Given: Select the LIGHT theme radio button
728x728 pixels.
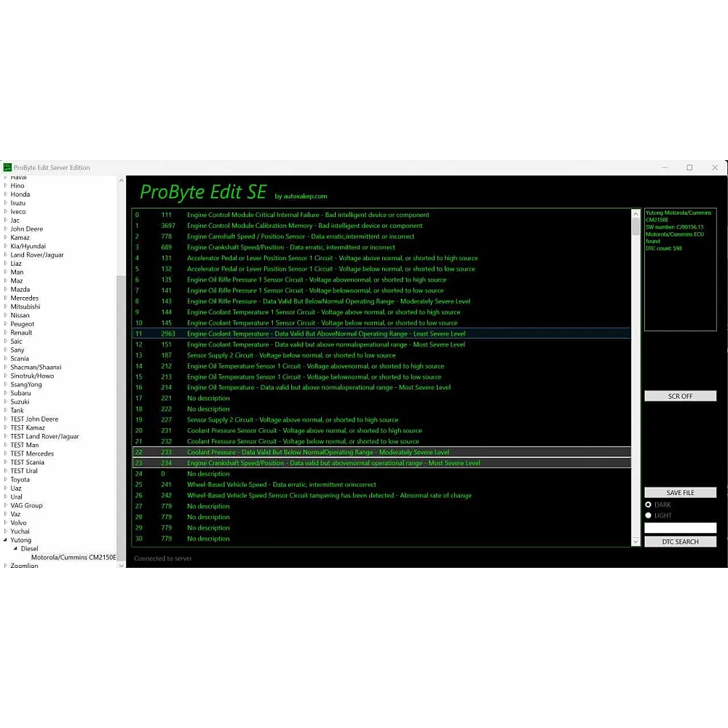Looking at the screenshot, I should (649, 515).
